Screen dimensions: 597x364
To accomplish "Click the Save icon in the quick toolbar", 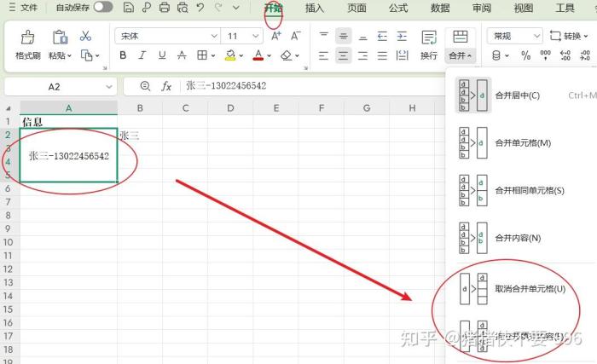I will pos(129,7).
